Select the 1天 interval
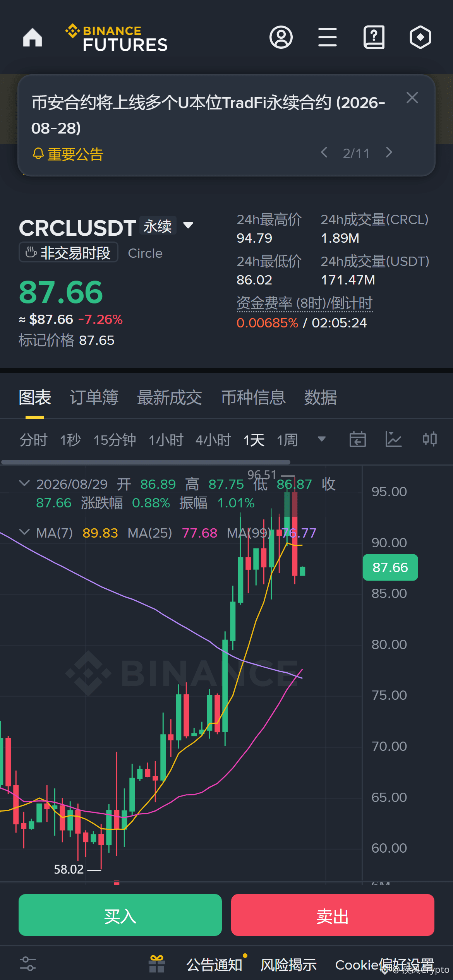453x980 pixels. 254,440
